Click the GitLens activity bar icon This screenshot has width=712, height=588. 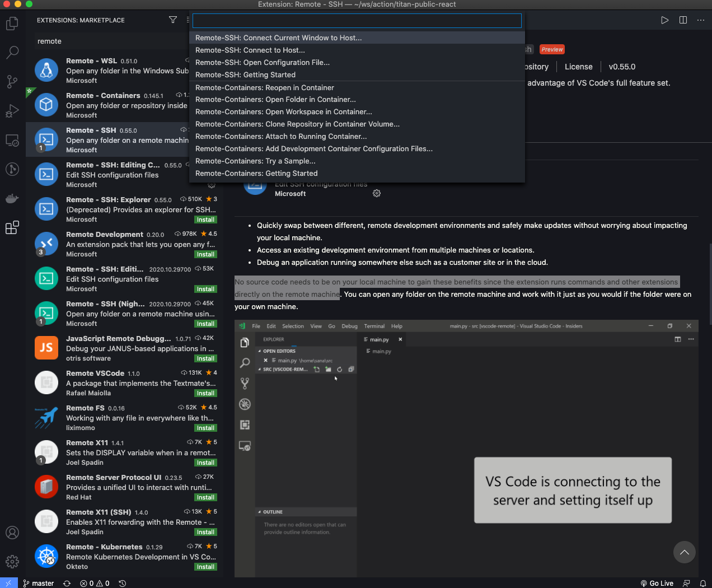coord(12,169)
